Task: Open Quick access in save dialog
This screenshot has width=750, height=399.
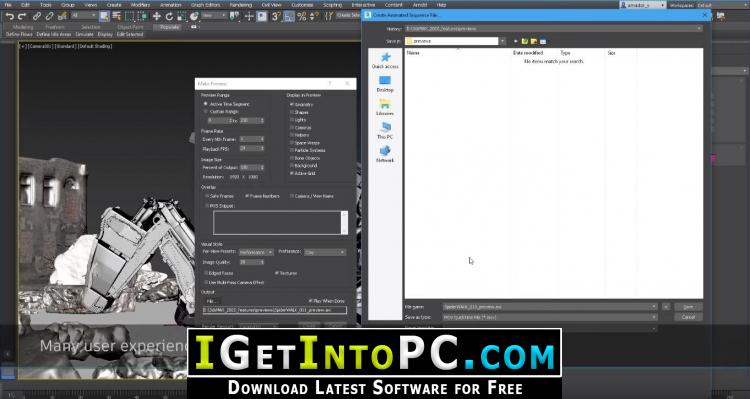Action: tap(385, 61)
